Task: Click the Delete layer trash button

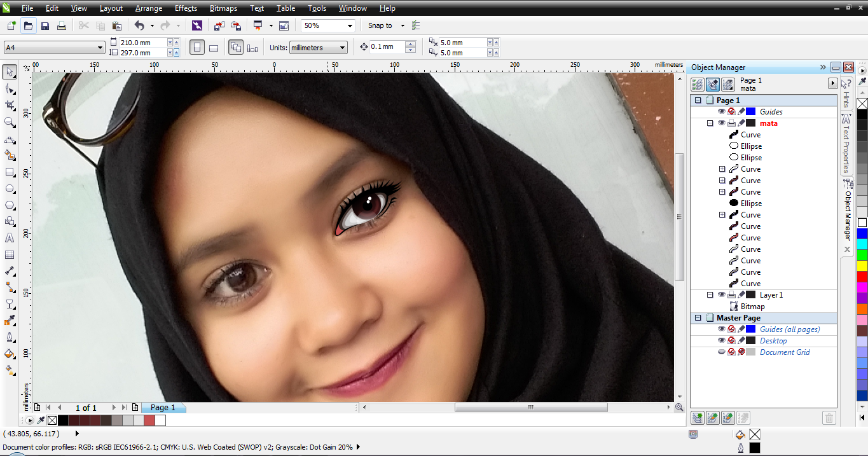Action: (x=829, y=418)
